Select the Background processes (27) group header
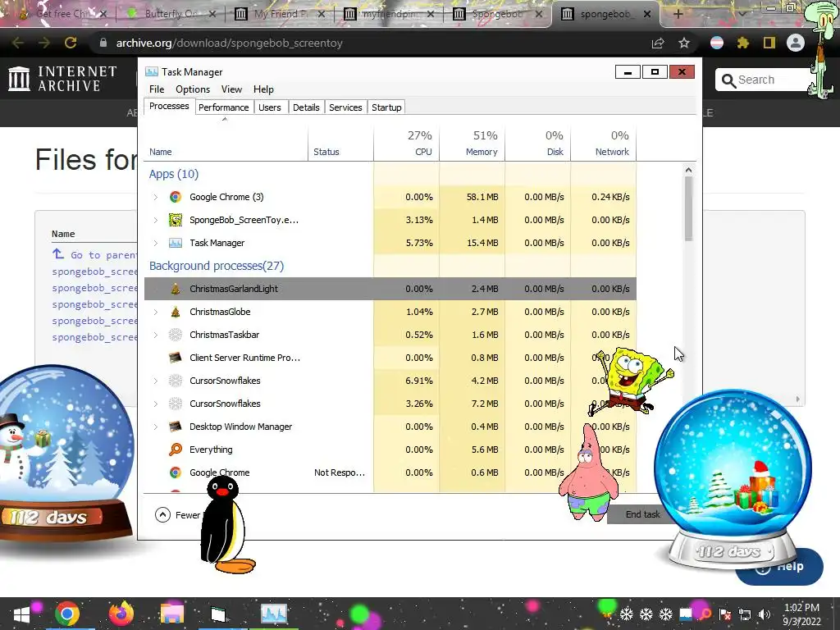 (217, 266)
